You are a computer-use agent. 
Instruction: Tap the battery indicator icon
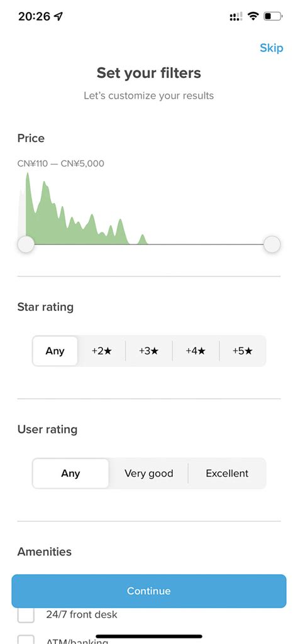[x=273, y=16]
